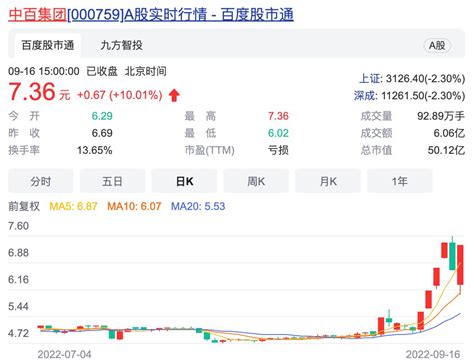The image size is (474, 363).
Task: Select the 五日 chart tab
Action: pyautogui.click(x=112, y=181)
